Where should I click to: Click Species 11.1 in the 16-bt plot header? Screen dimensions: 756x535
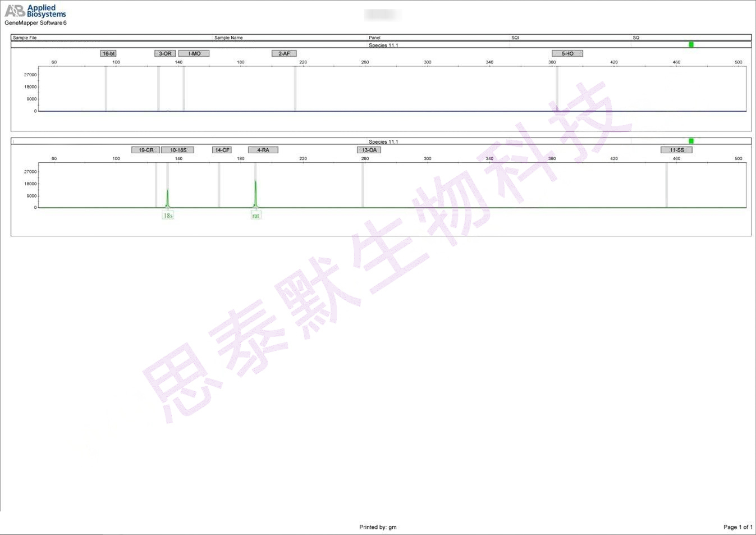coord(383,45)
